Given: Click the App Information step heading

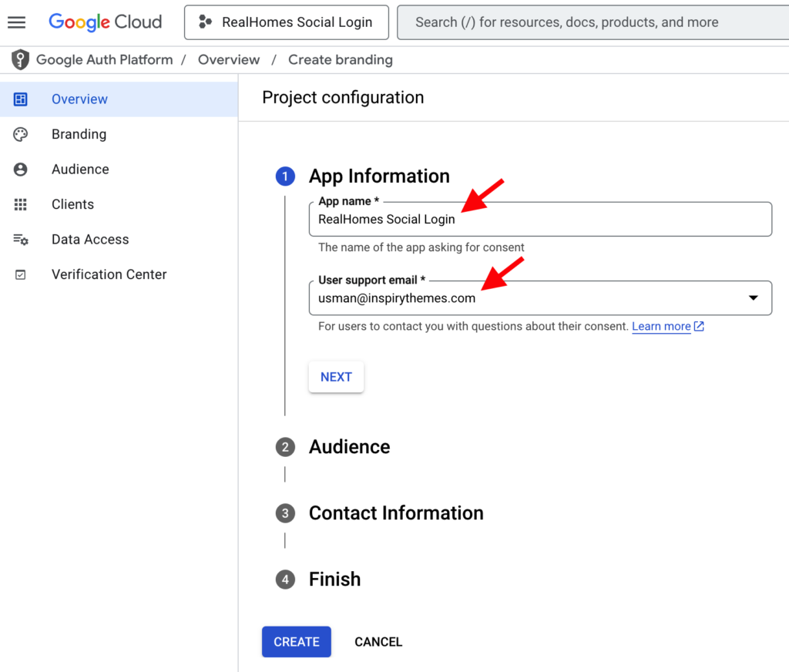Looking at the screenshot, I should (379, 176).
